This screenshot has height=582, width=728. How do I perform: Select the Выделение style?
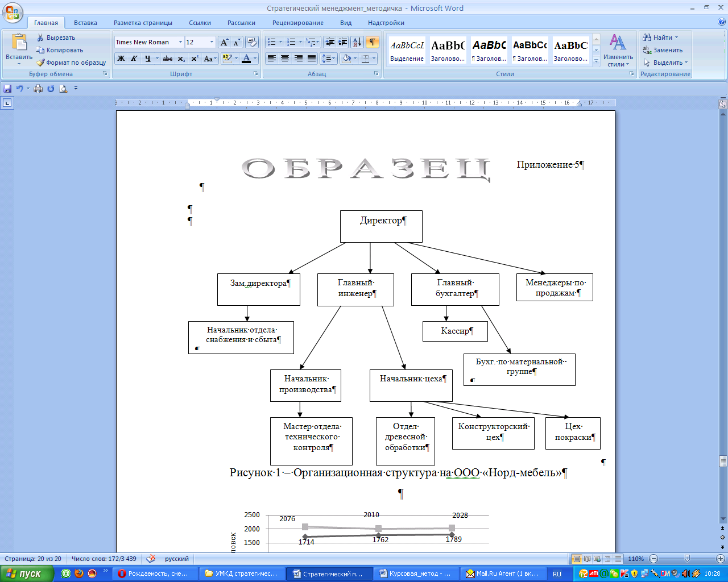click(407, 50)
